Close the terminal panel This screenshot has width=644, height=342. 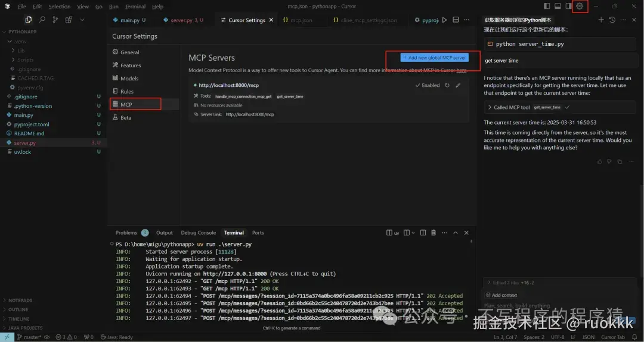click(x=466, y=233)
